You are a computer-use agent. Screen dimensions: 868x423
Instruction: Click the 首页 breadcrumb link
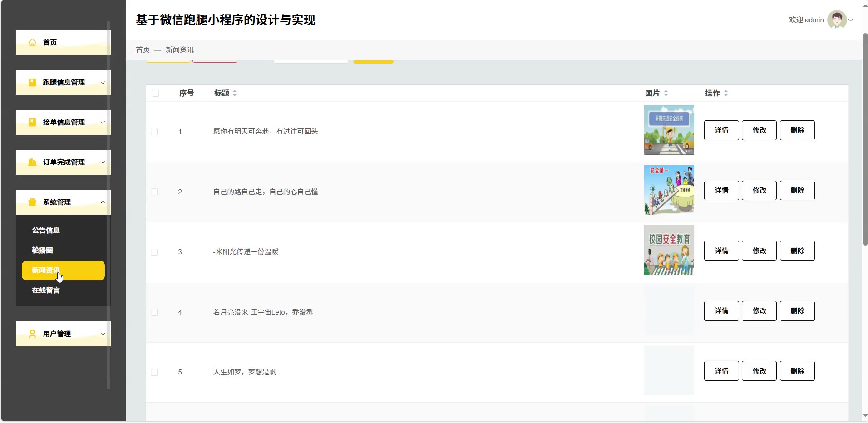tap(143, 50)
